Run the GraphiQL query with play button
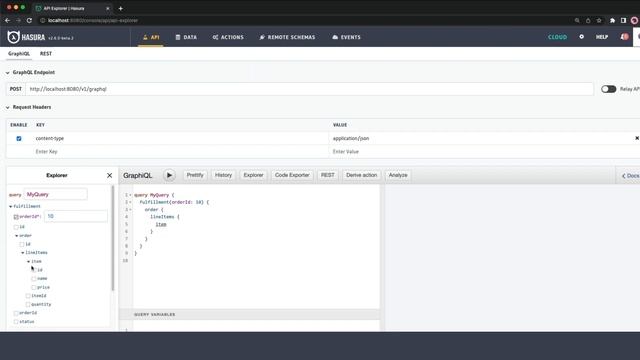Image resolution: width=640 pixels, height=360 pixels. point(169,175)
